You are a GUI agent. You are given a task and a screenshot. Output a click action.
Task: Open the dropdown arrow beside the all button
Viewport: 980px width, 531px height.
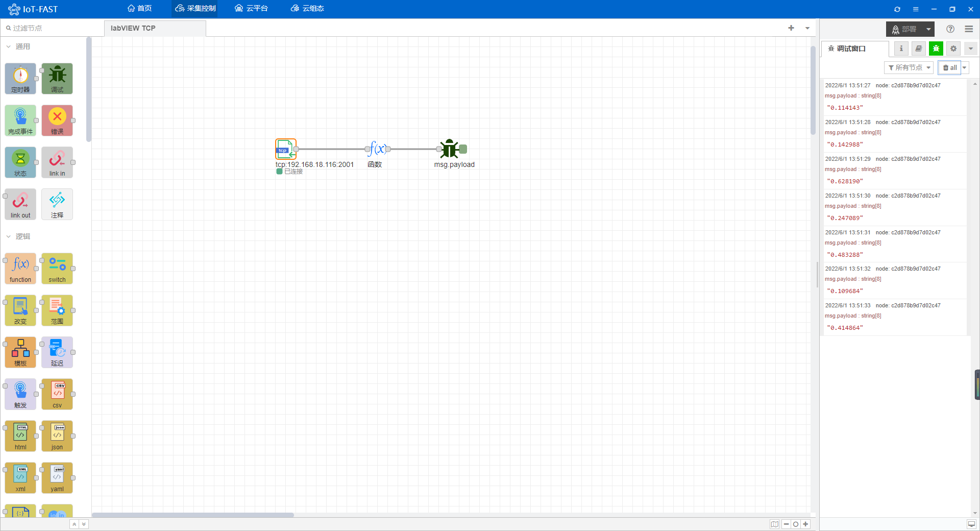click(x=965, y=67)
